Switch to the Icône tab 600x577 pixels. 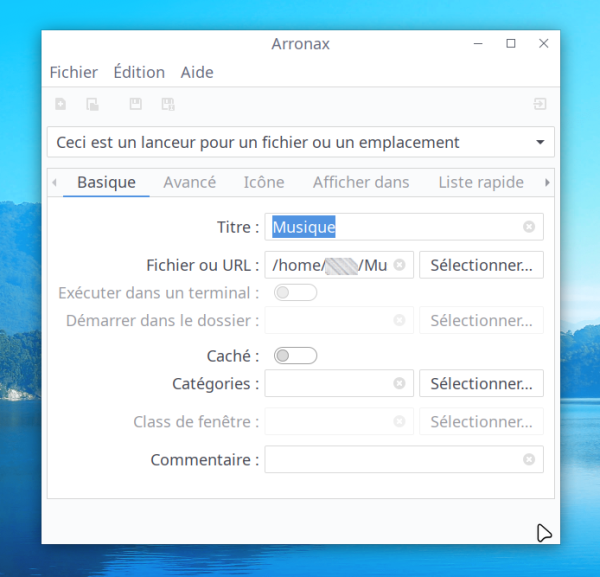click(x=264, y=182)
